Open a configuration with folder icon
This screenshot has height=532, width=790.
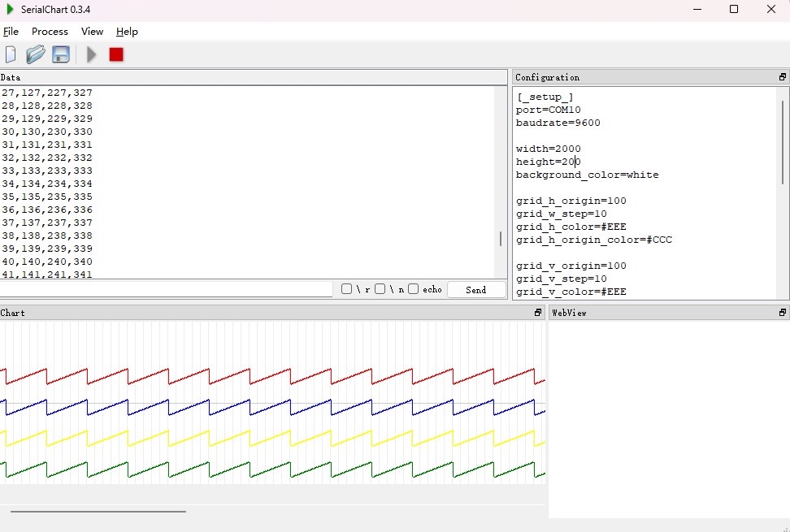(x=36, y=54)
